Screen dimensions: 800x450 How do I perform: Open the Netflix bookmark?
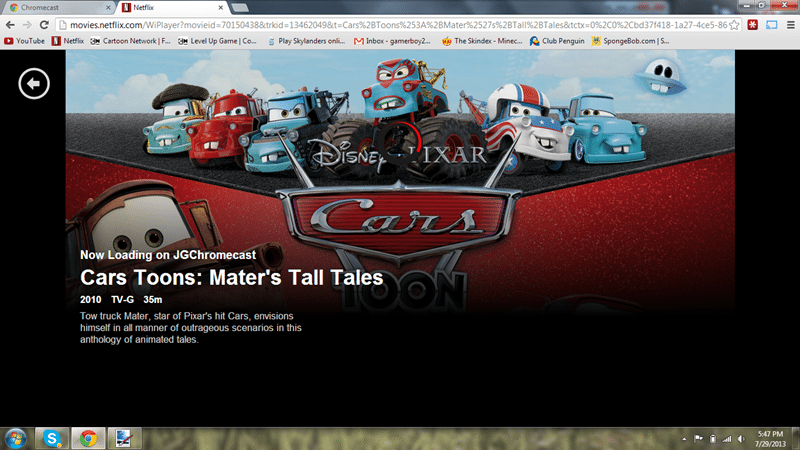coord(68,41)
